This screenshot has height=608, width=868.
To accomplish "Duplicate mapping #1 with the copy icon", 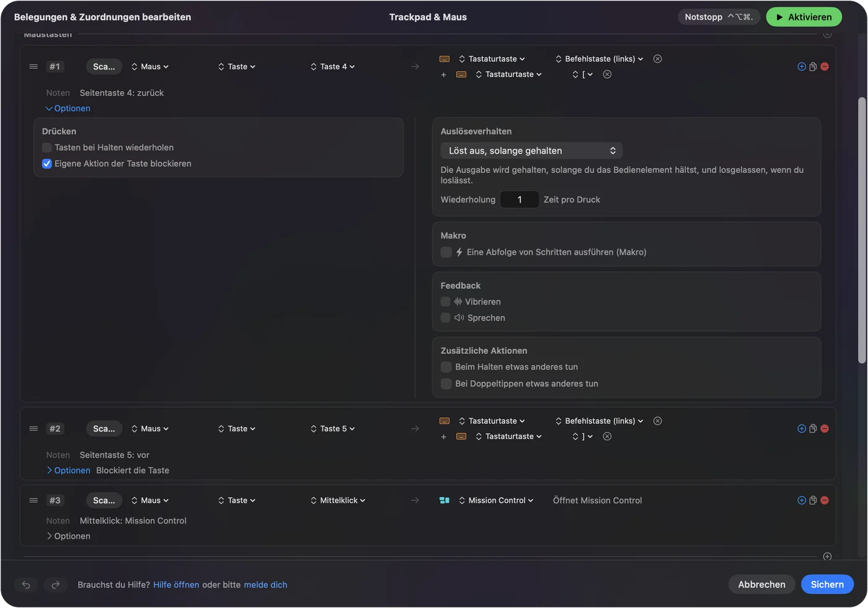I will 813,66.
